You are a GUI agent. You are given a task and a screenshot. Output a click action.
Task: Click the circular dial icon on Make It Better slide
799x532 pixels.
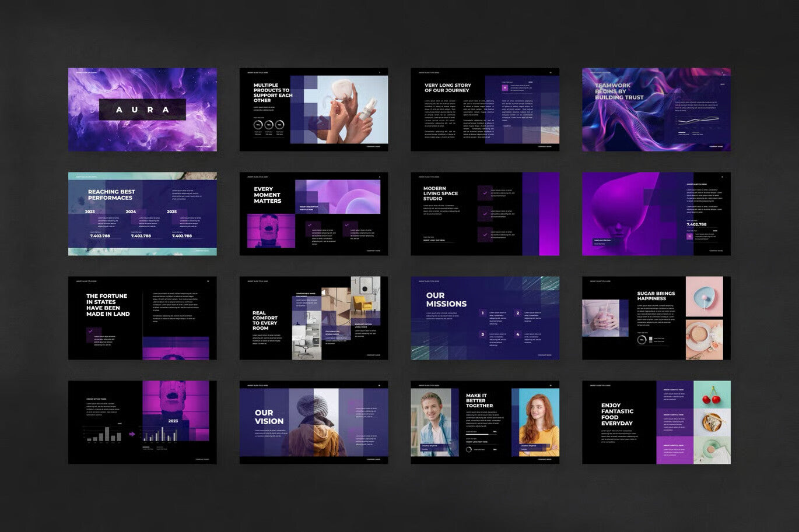tap(469, 449)
